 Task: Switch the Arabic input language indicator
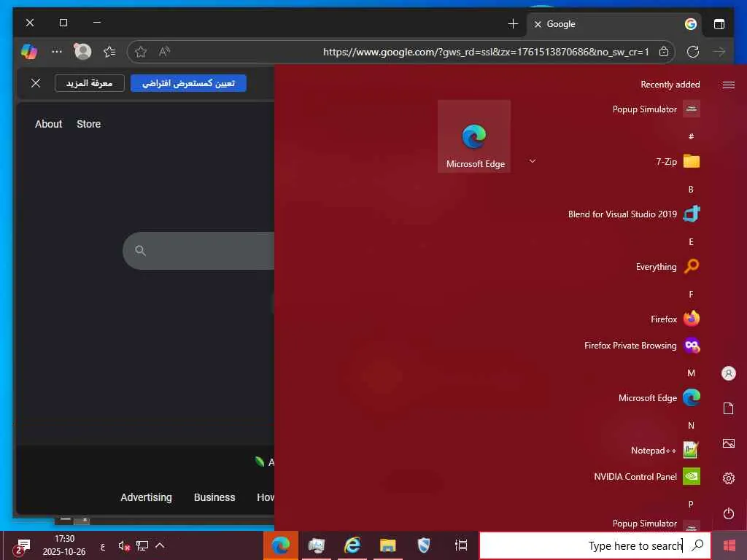(102, 546)
